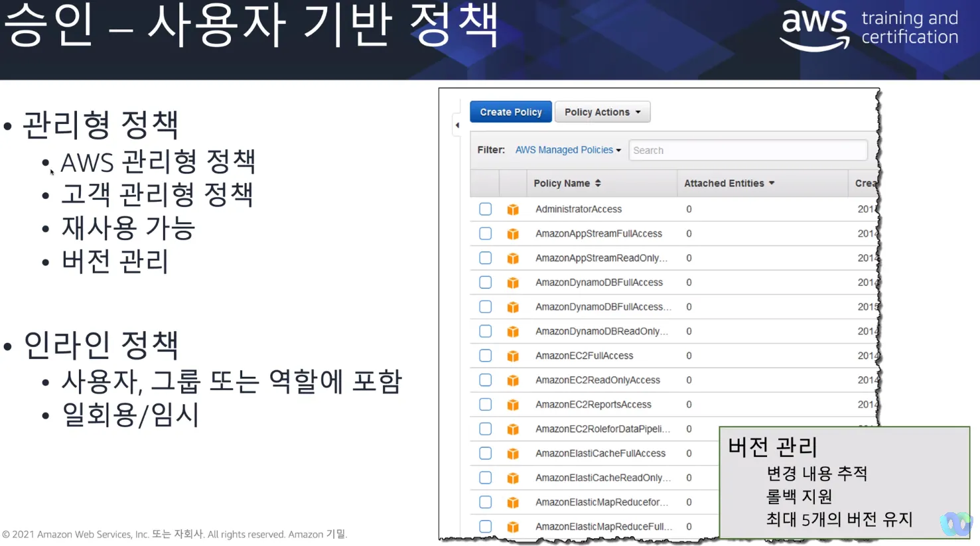Screen dimensions: 980x546
Task: Click the AmazonElastiCacheFullAccess policy icon
Action: click(513, 454)
